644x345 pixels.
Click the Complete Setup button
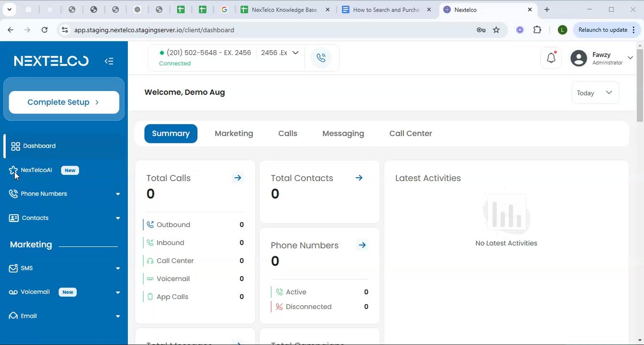pos(64,102)
